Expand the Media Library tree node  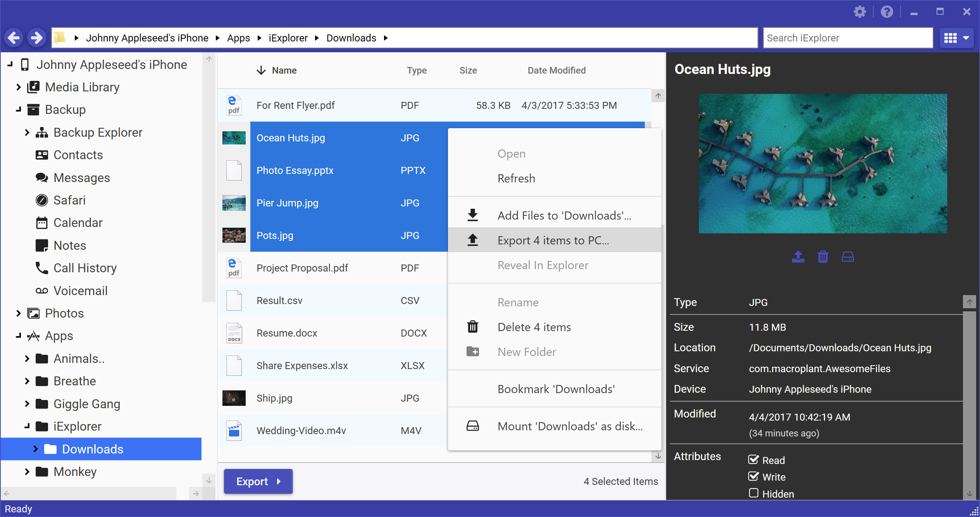[x=18, y=87]
